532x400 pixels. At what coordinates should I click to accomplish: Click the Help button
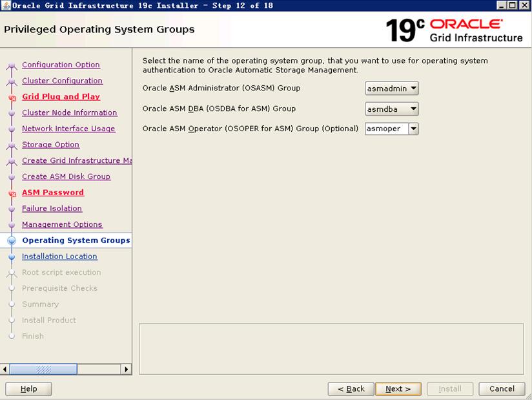(28, 389)
